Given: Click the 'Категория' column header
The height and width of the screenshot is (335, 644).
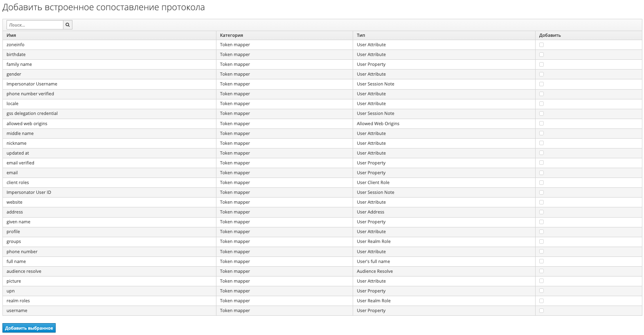Looking at the screenshot, I should pos(232,35).
